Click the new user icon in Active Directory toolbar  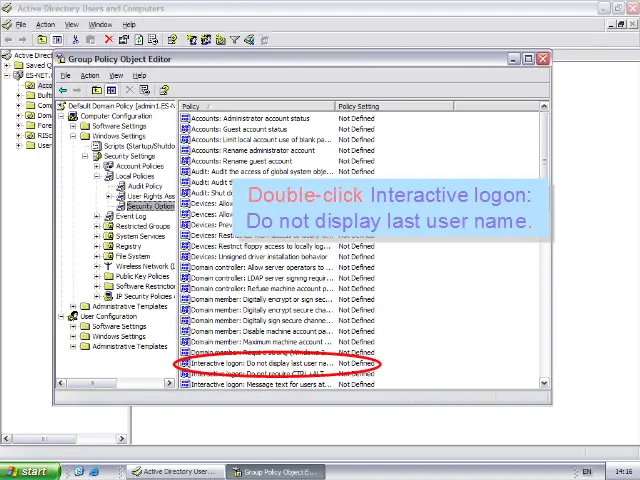191,40
